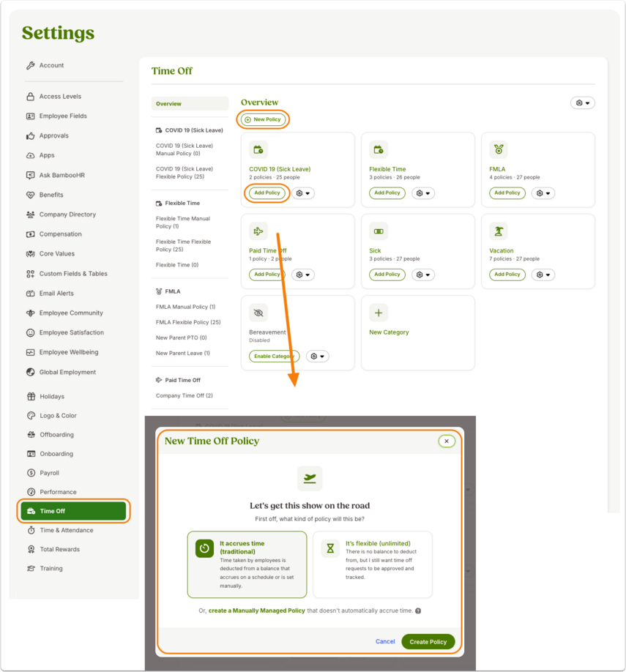Select the Overview tab in Time Off
Image resolution: width=626 pixels, height=672 pixels.
tap(190, 104)
